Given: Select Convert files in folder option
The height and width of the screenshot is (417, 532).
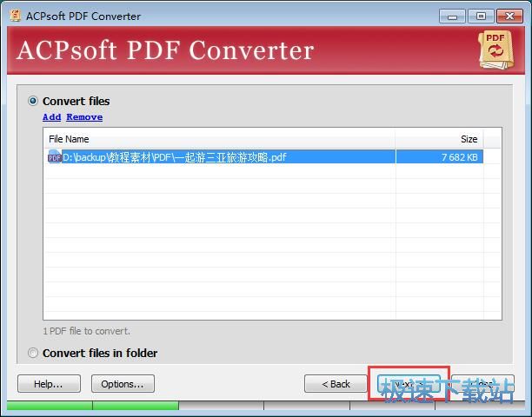Looking at the screenshot, I should click(x=33, y=353).
